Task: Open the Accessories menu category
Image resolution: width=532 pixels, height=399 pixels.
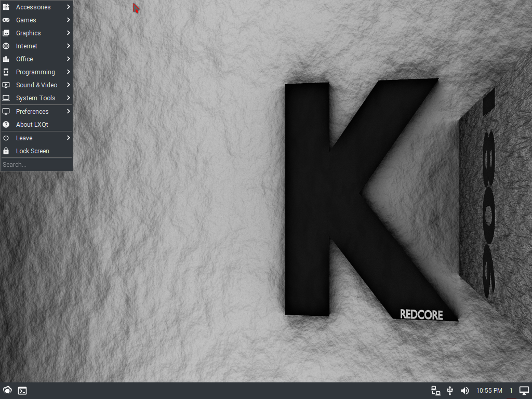Action: pyautogui.click(x=36, y=7)
